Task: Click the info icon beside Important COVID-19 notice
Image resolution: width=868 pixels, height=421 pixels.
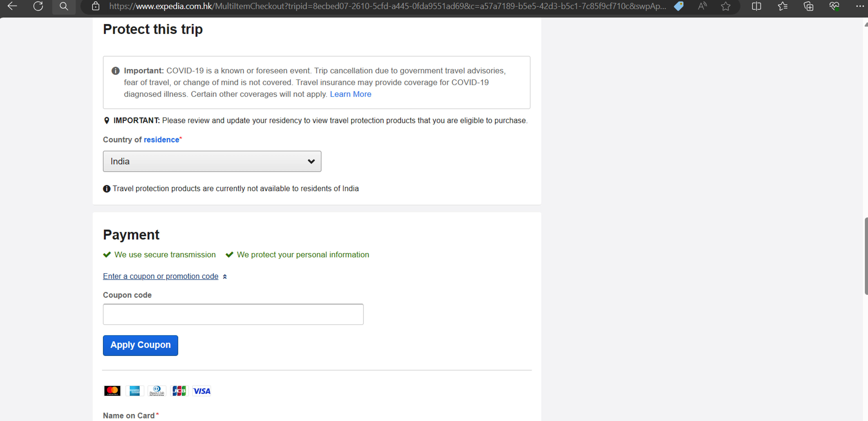Action: (116, 71)
